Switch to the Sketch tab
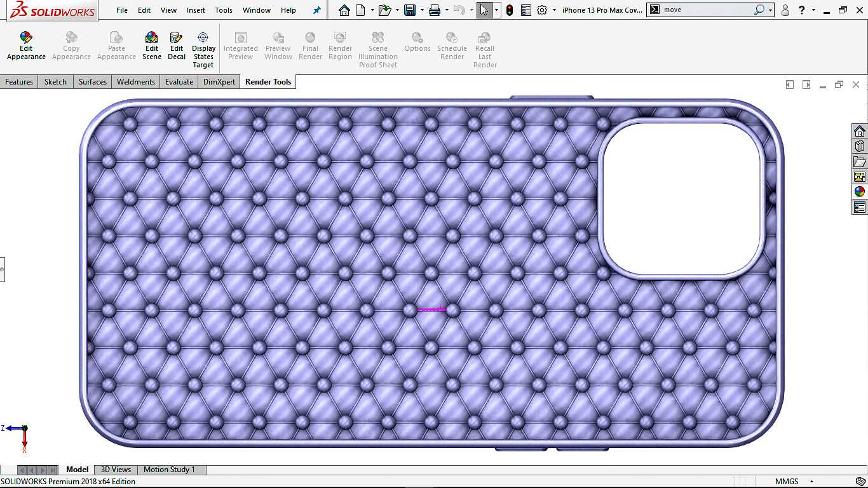The image size is (868, 488). tap(55, 82)
